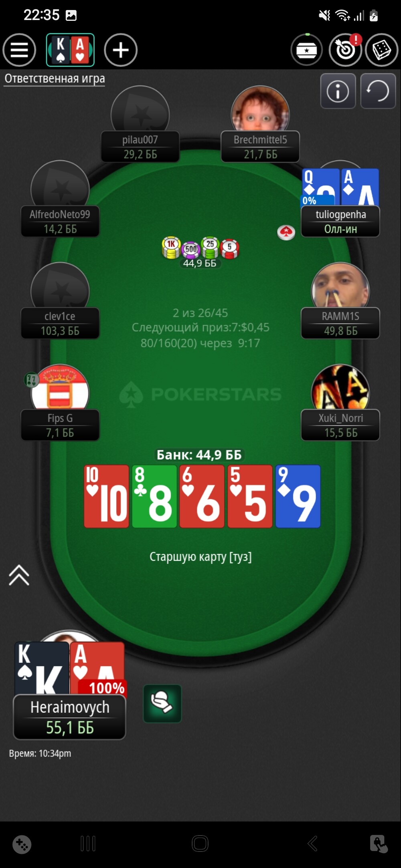The width and height of the screenshot is (401, 868).
Task: Select pilau007 player name plate
Action: click(x=140, y=147)
